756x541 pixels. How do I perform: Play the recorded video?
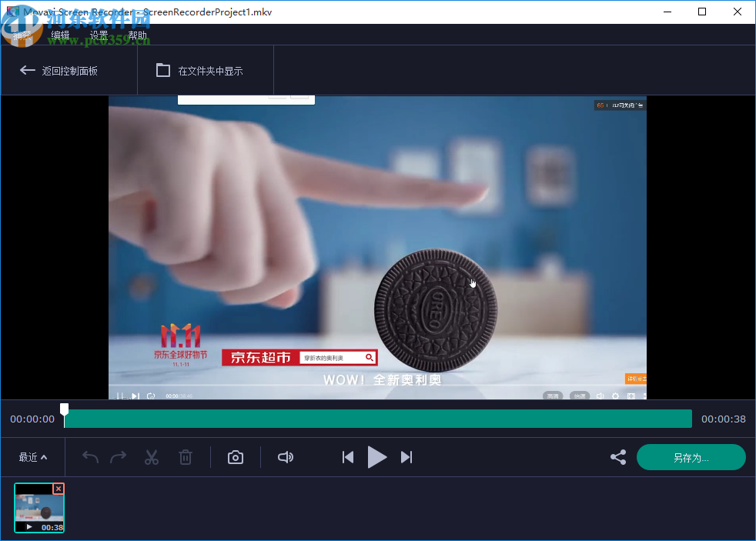pos(376,456)
